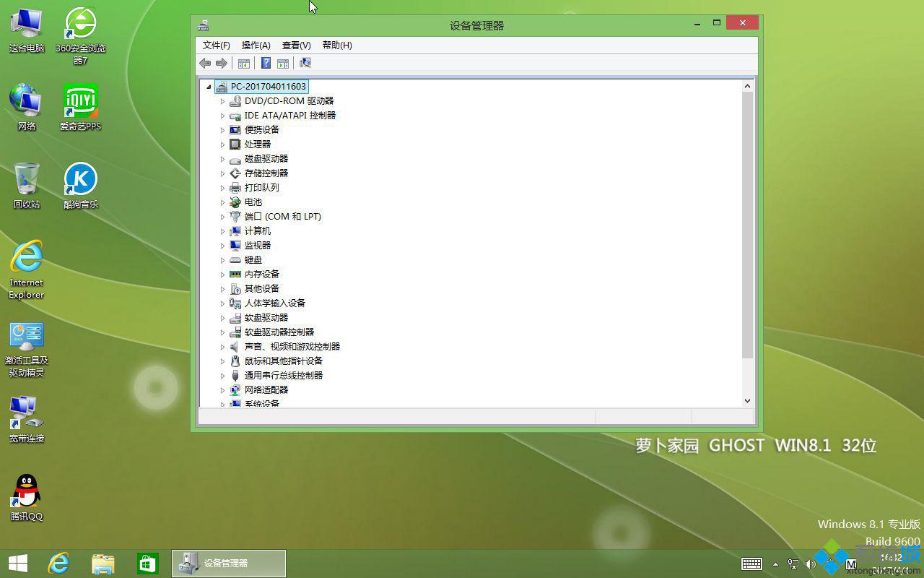The image size is (924, 578).
Task: Select the PC-201704011603 computer name
Action: click(x=269, y=87)
